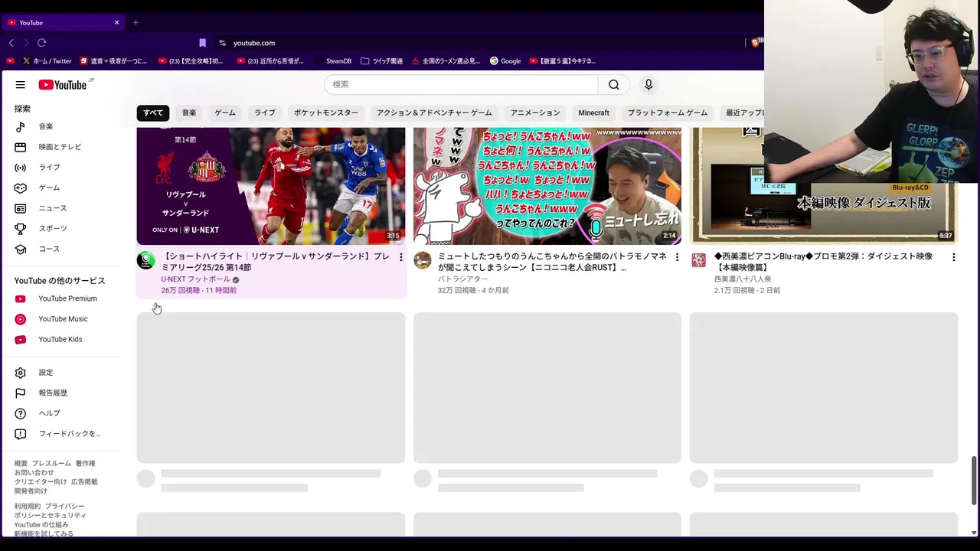Open more options for 西美濃ピアコン video
980x551 pixels.
(x=953, y=257)
